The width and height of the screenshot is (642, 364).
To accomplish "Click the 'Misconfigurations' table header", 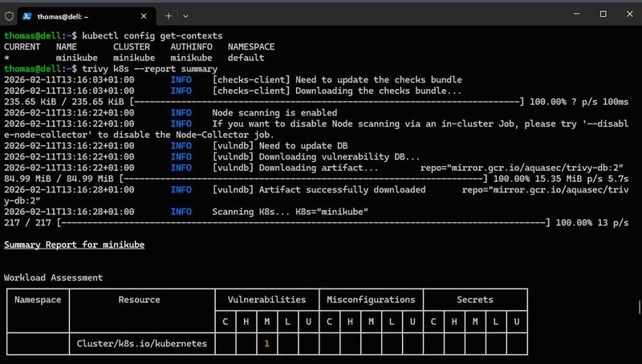I will (371, 299).
